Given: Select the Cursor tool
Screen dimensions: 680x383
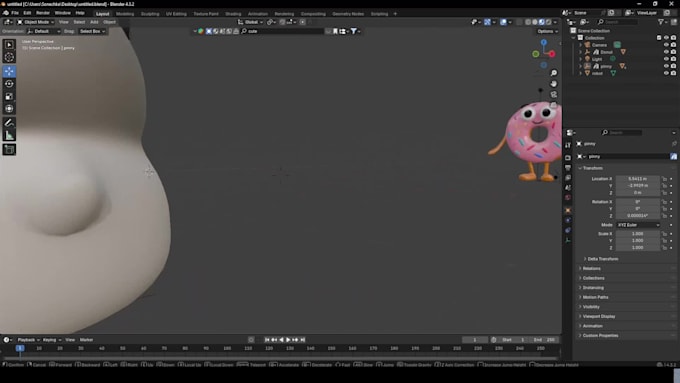Looking at the screenshot, I should (9, 57).
